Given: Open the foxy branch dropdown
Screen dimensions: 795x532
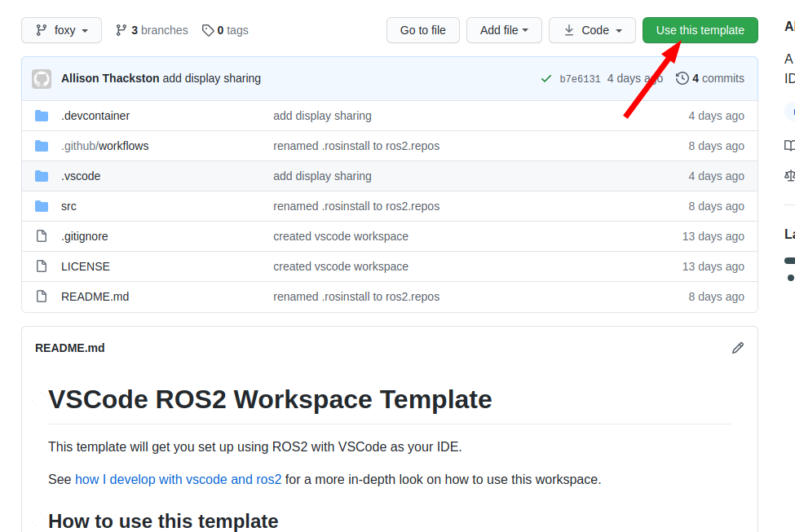Looking at the screenshot, I should pos(62,30).
